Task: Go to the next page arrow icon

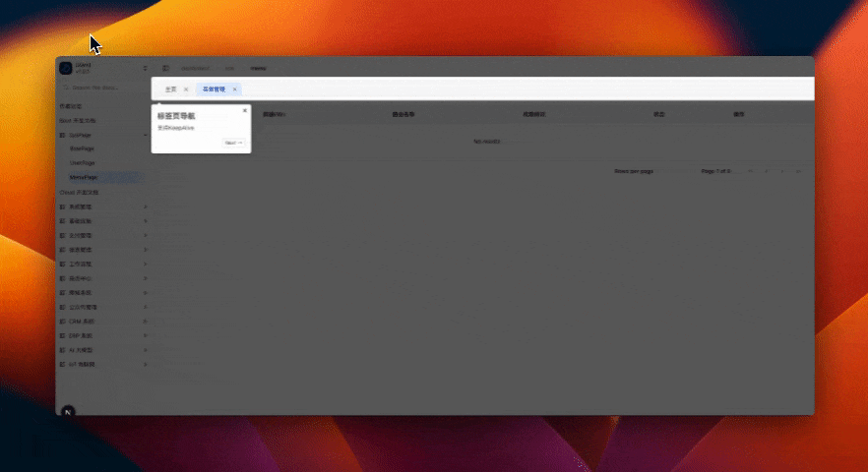Action: click(782, 171)
